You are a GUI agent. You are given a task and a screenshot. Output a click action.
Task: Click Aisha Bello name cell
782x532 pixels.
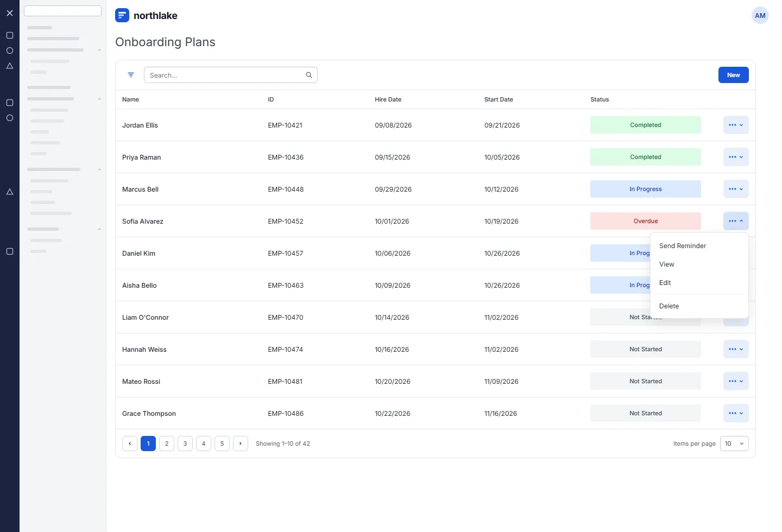(x=140, y=285)
